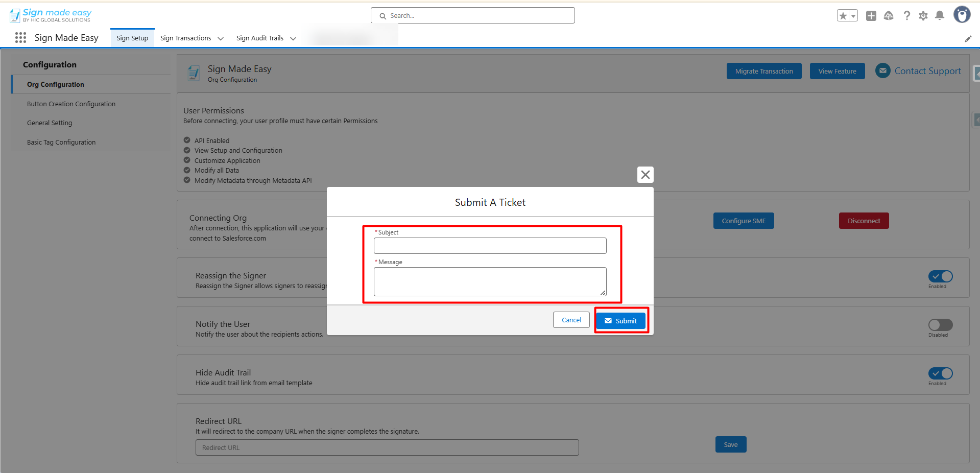The width and height of the screenshot is (980, 473).
Task: Focus the global Search box
Action: pos(473,15)
